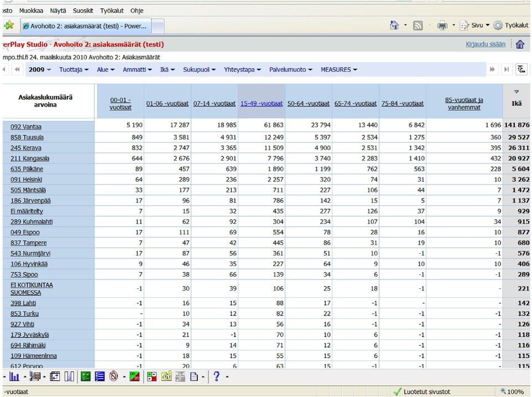
Task: Click the 15-49 -vuotiaat column header link
Action: coord(261,104)
